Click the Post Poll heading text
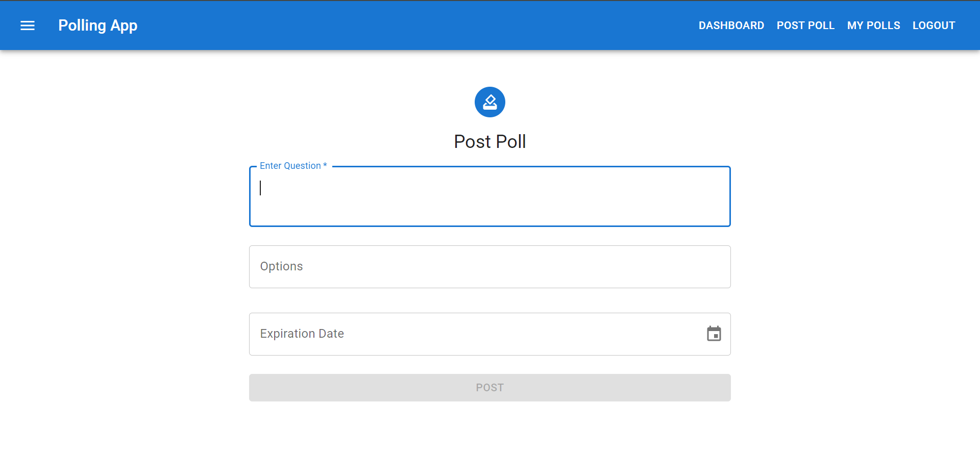 tap(490, 142)
